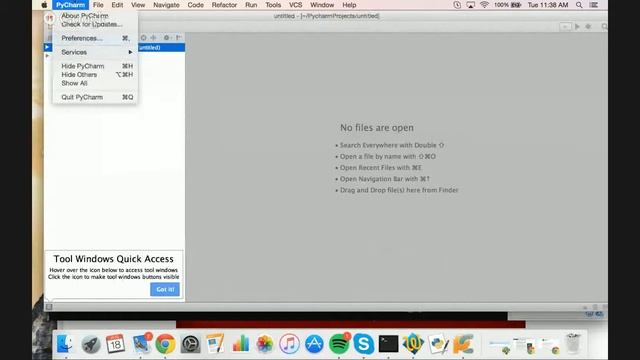Click the Debug bug icon in toolbar
This screenshot has height=360, width=640.
pos(588,27)
